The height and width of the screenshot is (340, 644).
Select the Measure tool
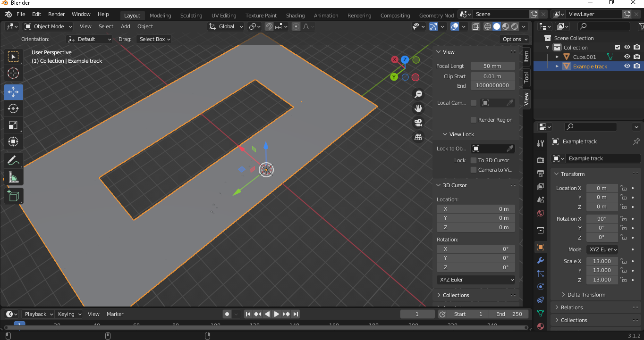click(14, 177)
